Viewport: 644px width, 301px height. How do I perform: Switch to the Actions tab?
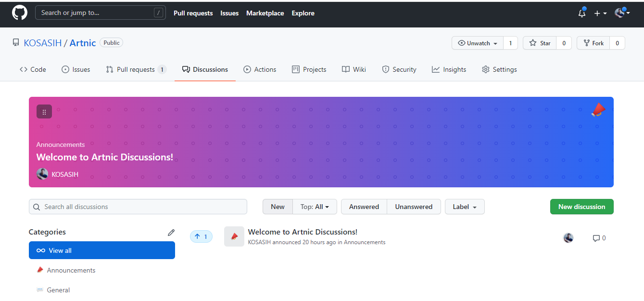260,69
